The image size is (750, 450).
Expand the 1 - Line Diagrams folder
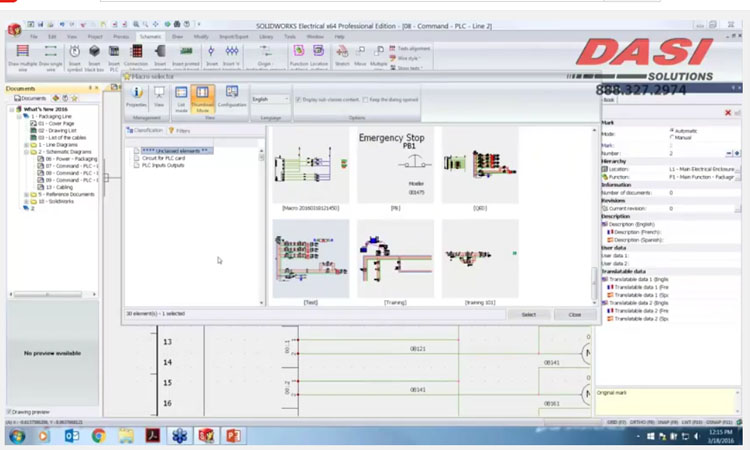tap(26, 144)
